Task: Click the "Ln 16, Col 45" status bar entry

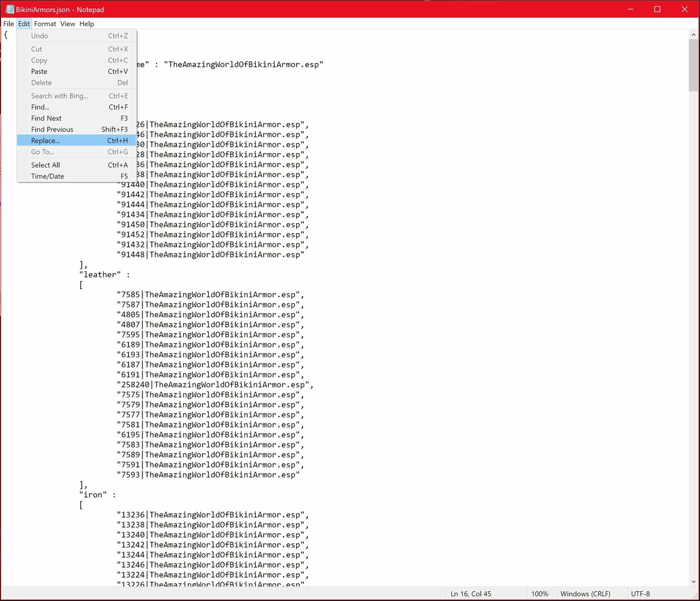Action: click(x=471, y=594)
